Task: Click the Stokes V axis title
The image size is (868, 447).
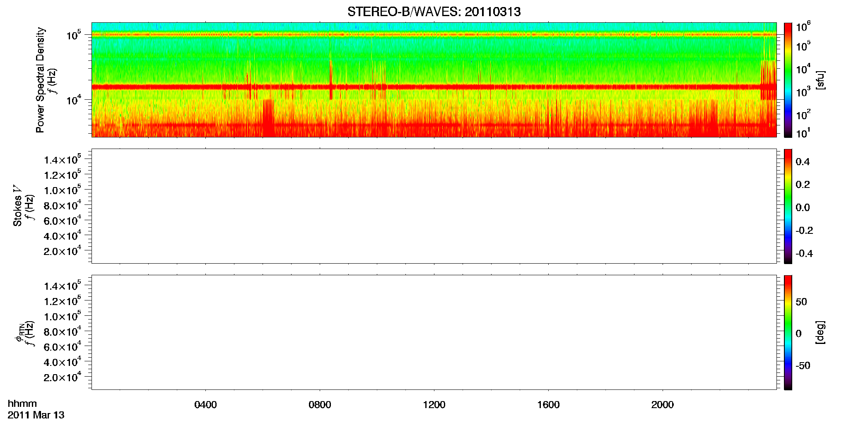Action: [x=18, y=206]
